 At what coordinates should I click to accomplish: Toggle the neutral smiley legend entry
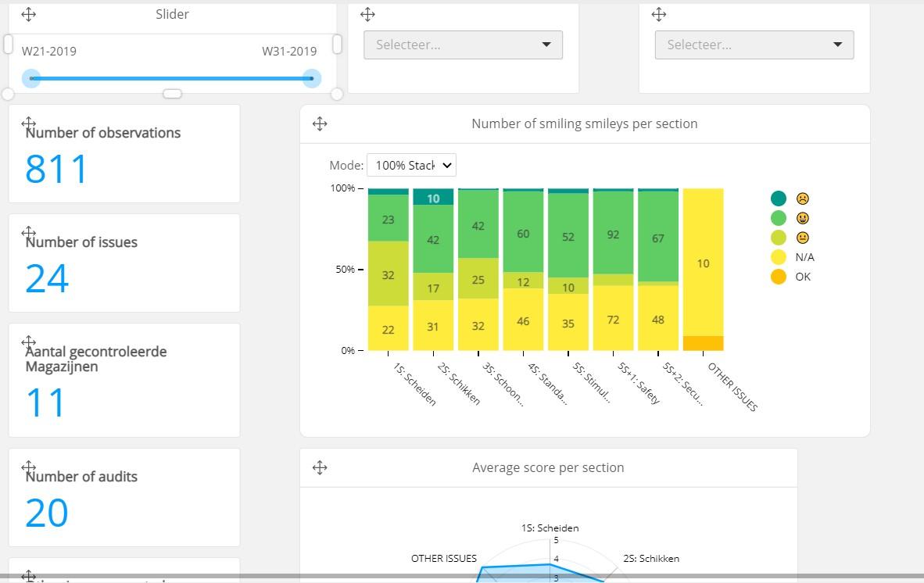(790, 238)
